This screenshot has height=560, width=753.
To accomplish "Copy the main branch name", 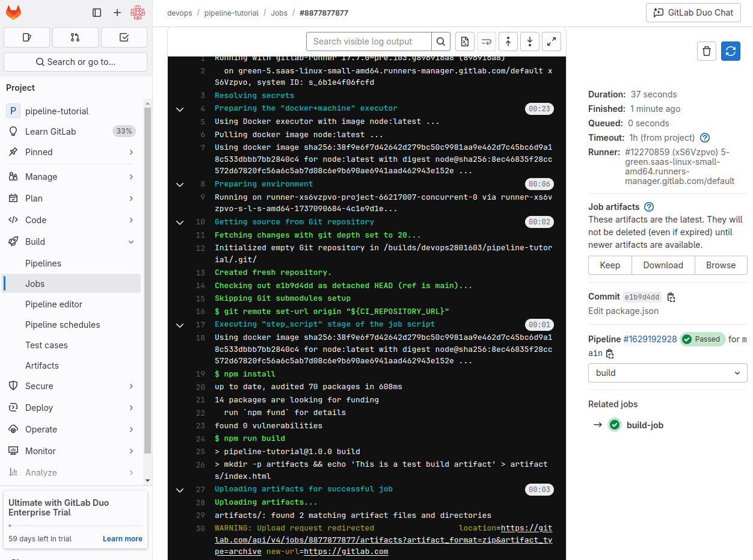I will point(610,354).
